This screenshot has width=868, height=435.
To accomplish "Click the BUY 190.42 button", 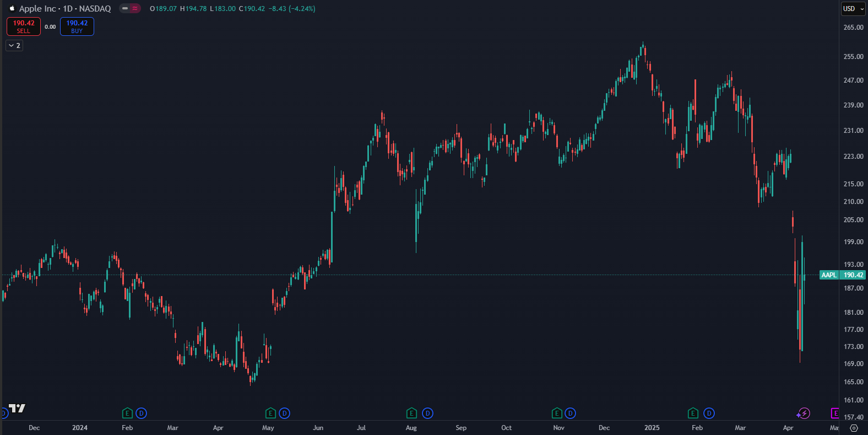I will click(x=77, y=26).
